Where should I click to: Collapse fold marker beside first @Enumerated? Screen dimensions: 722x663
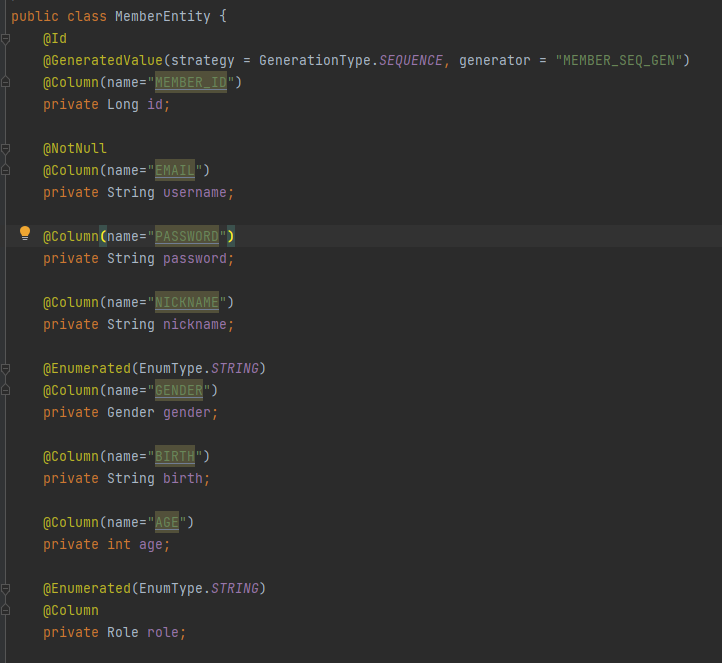click(6, 369)
